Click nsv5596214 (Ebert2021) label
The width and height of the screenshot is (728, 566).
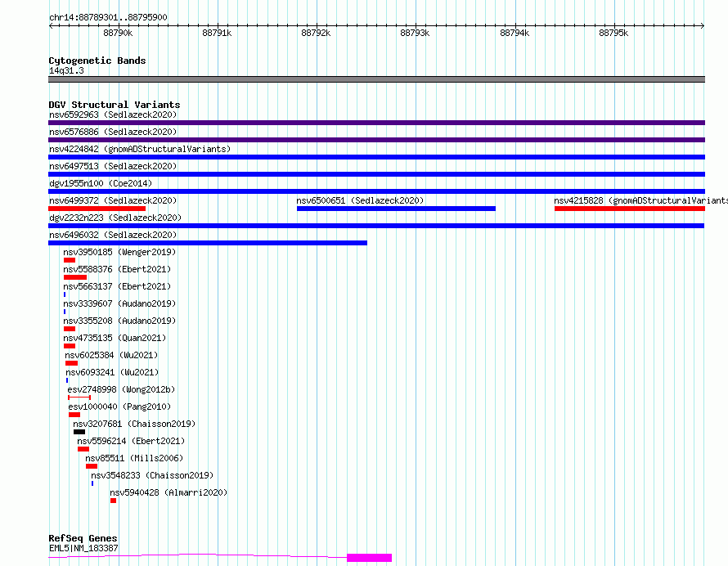131,441
